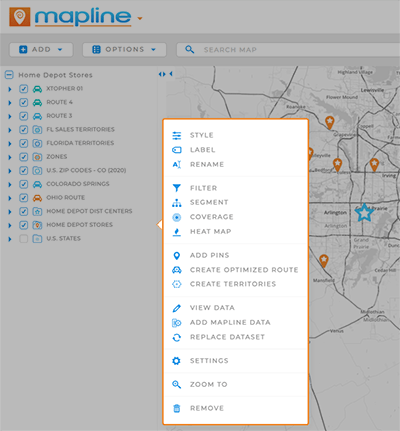The width and height of the screenshot is (400, 431).
Task: Click the COLORADO SPRINGS layer name
Action: [78, 184]
